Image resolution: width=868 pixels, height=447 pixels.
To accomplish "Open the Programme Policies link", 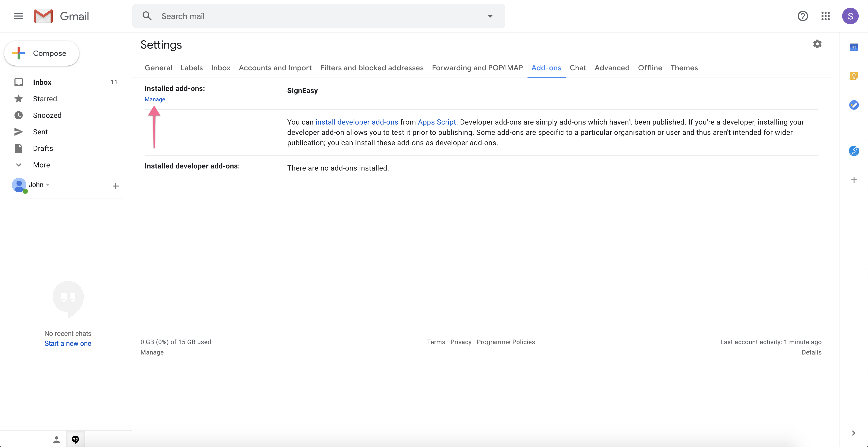I will [x=506, y=342].
